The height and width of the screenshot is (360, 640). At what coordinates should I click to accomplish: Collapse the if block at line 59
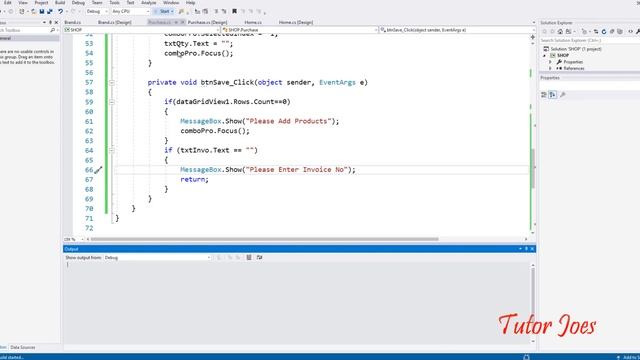pyautogui.click(x=112, y=102)
